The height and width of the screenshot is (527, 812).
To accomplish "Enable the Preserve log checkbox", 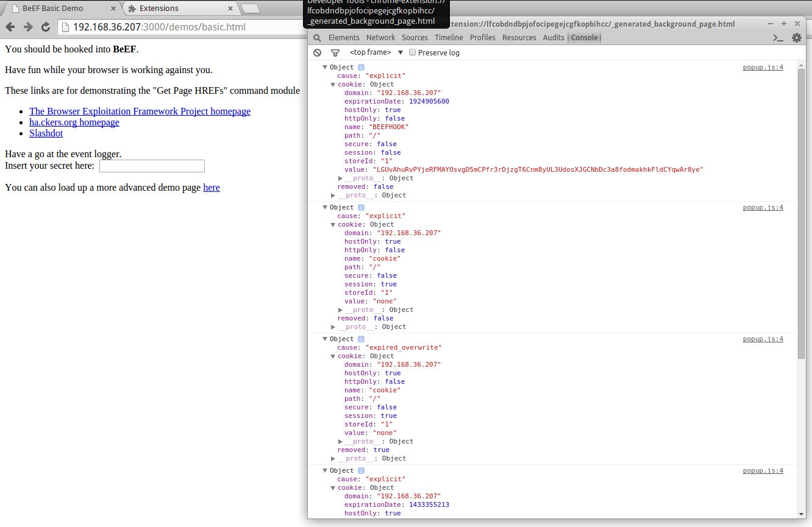I will pyautogui.click(x=413, y=52).
